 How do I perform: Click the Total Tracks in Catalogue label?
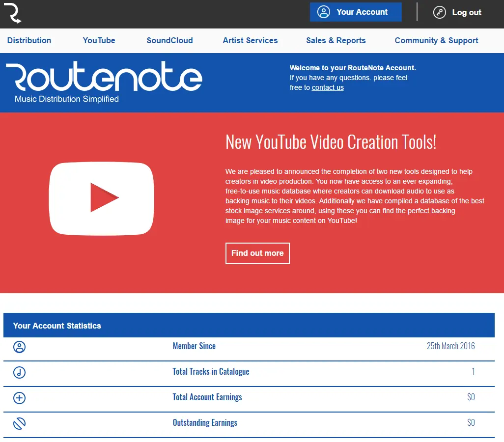(211, 372)
